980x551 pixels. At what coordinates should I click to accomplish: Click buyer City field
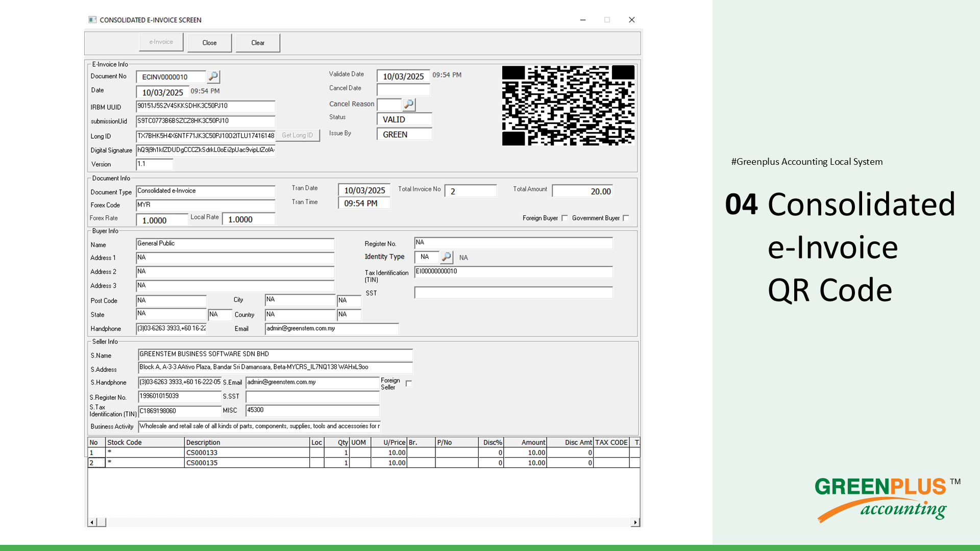click(300, 300)
